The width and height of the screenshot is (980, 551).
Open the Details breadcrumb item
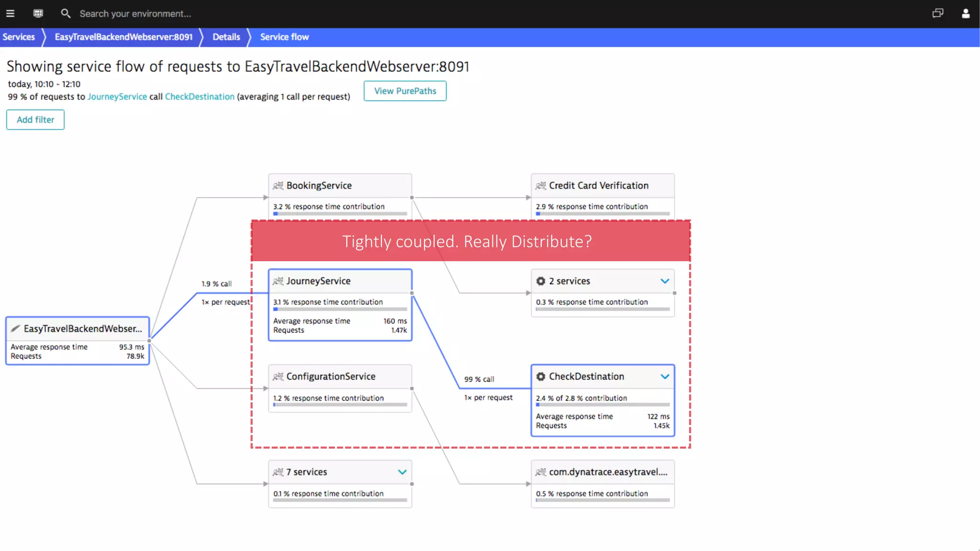226,37
